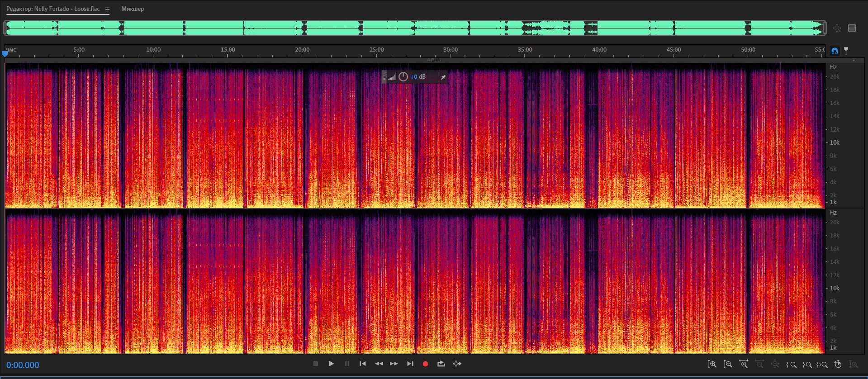Expand the spectral display dropdown arrow
The image size is (868, 379).
point(854,60)
